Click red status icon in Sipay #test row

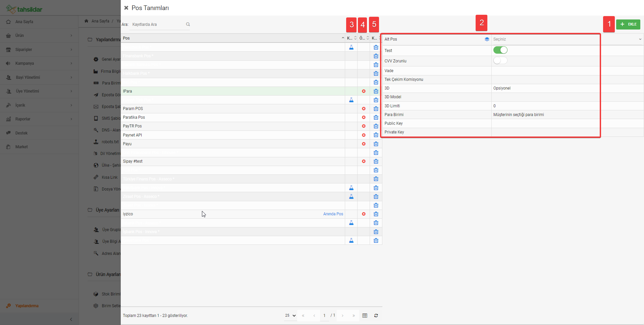[364, 161]
